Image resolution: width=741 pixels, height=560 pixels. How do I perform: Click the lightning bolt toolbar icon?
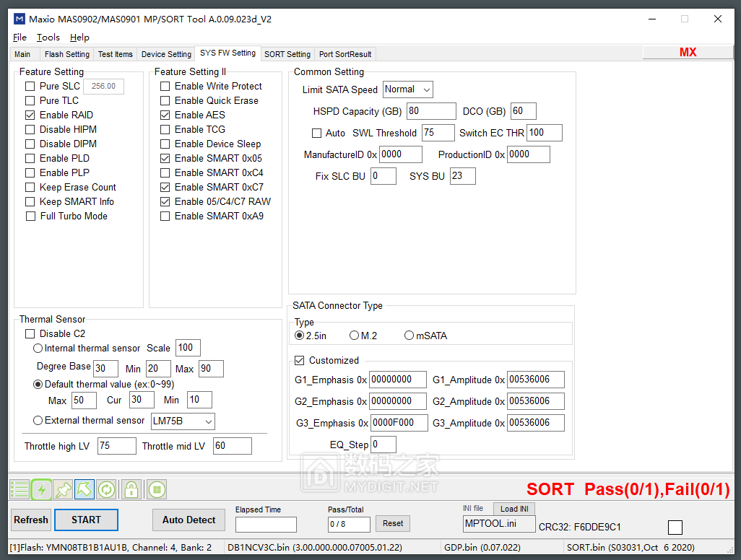pos(42,489)
